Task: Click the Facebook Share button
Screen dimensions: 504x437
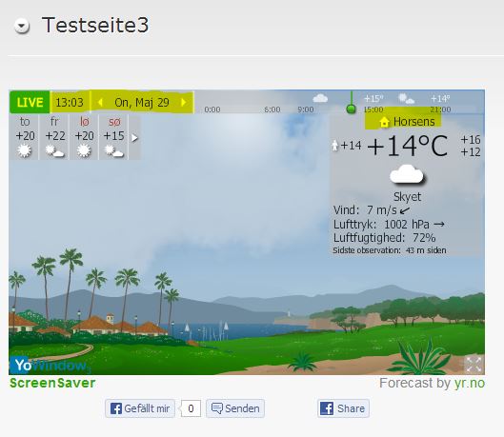Action: click(343, 408)
